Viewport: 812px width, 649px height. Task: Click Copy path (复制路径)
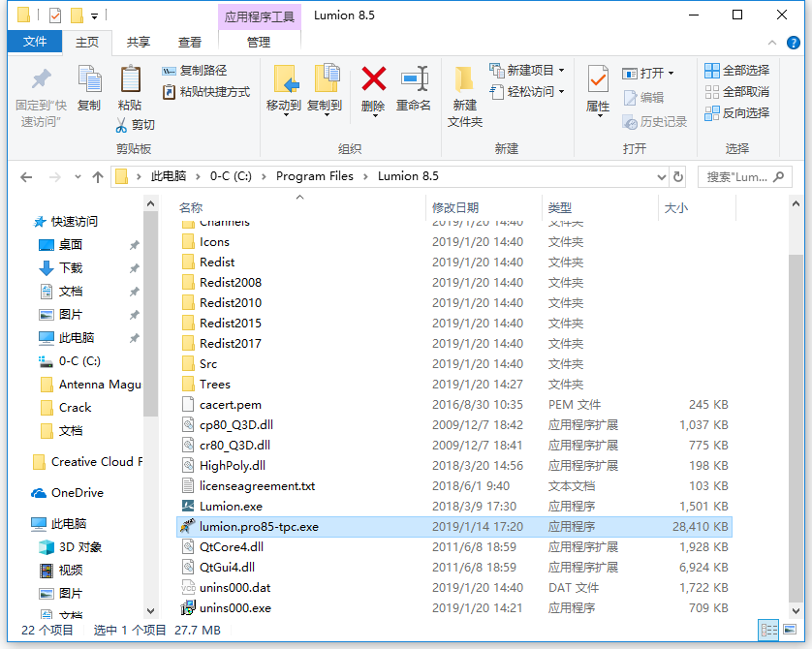pyautogui.click(x=195, y=71)
